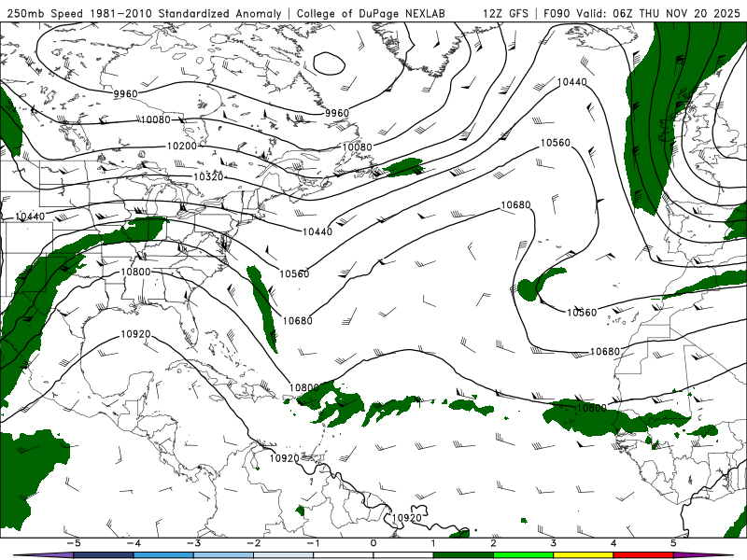
Task: Click the closed circular contour over Baffin Bay
Action: (x=329, y=63)
